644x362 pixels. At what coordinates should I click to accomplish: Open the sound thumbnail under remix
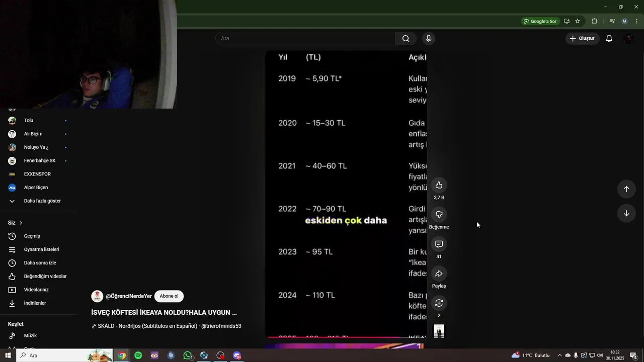[x=439, y=331]
